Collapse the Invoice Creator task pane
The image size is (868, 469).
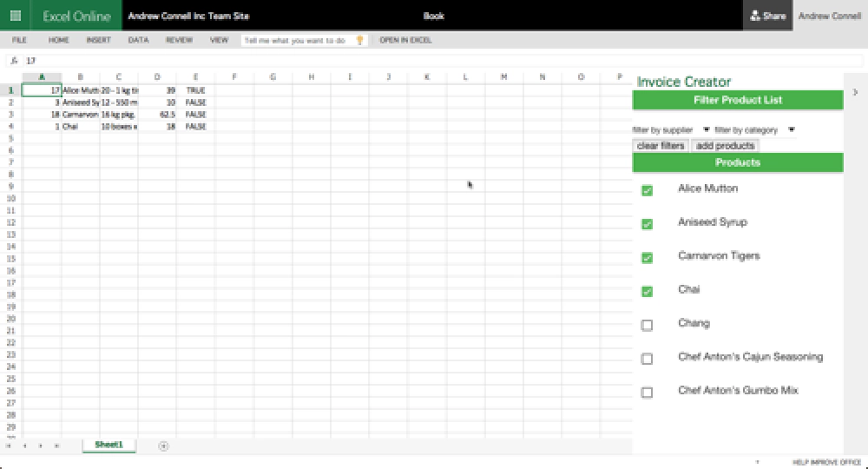click(x=855, y=91)
